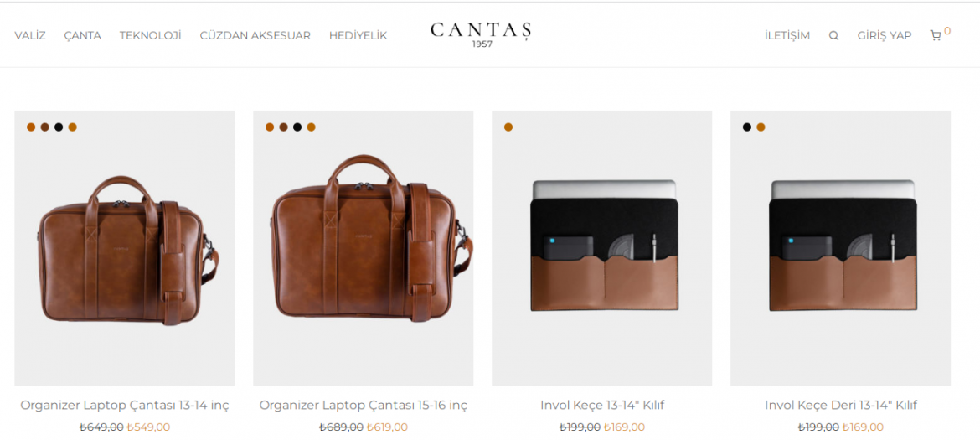Click the CANTAŞ 1957 logo
980x440 pixels.
[x=482, y=34]
